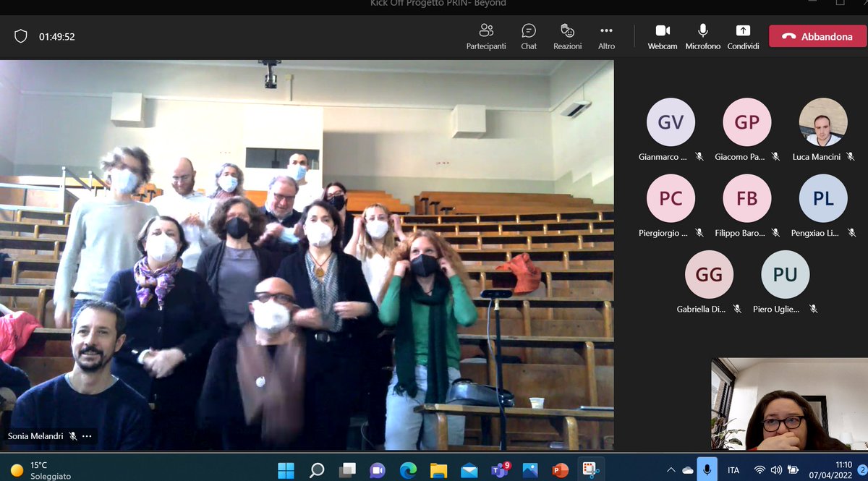The image size is (868, 481).
Task: Open File Explorer from the taskbar
Action: tap(438, 470)
